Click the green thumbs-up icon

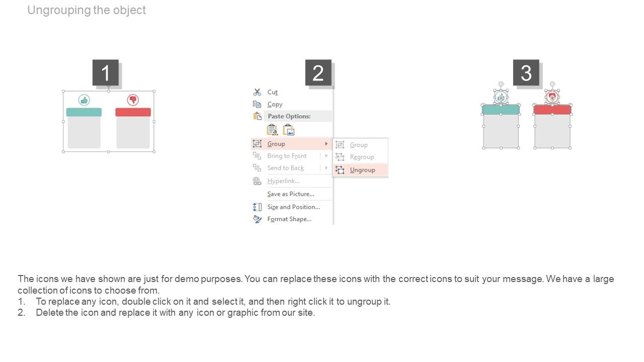84,100
